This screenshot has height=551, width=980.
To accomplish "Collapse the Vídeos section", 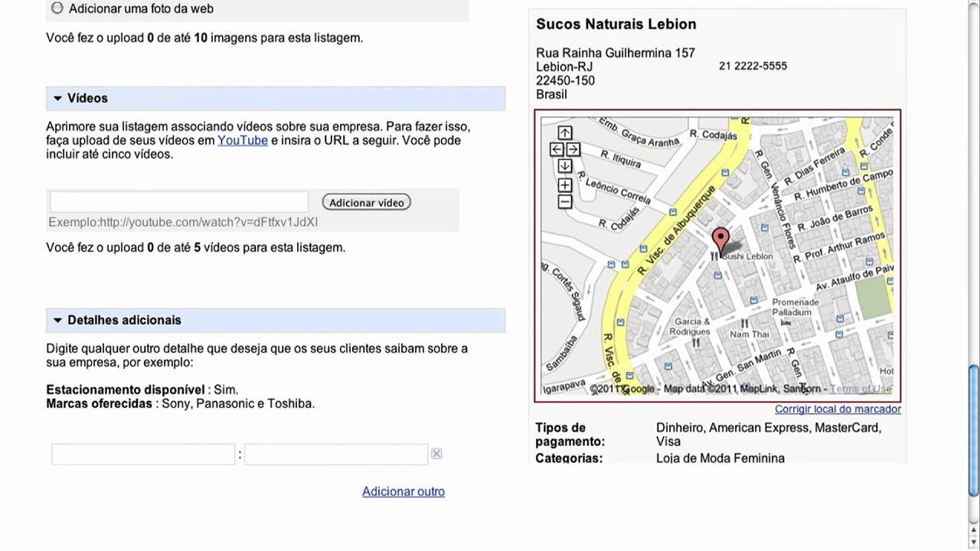I will pos(57,99).
